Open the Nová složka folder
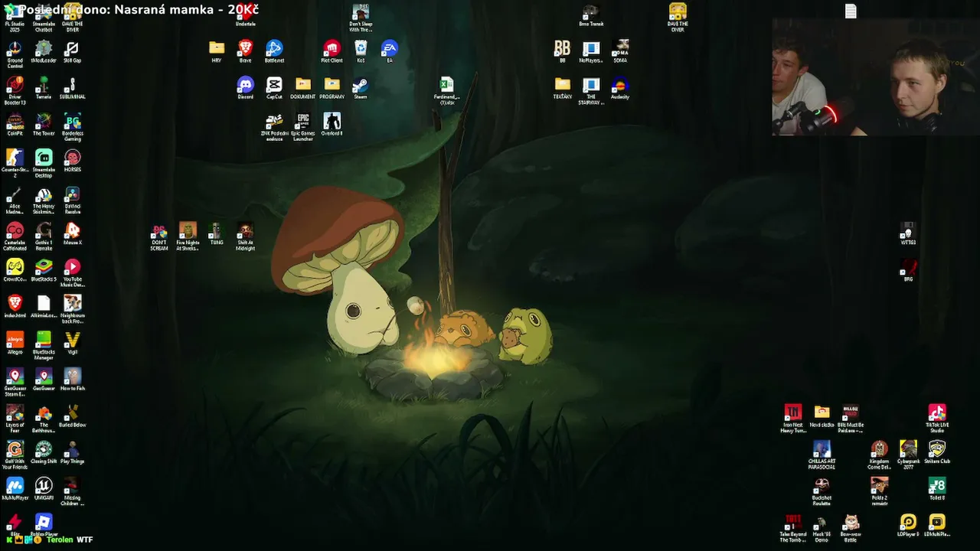The height and width of the screenshot is (551, 980). point(822,416)
